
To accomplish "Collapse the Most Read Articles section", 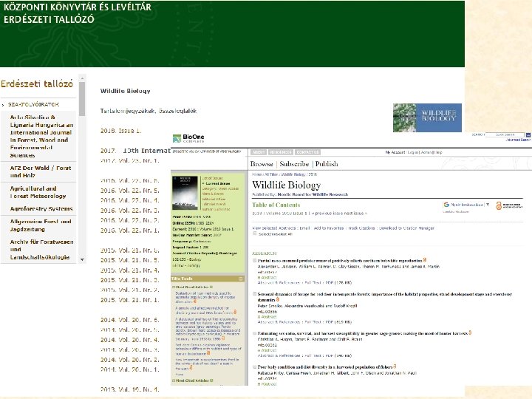I will [x=174, y=287].
